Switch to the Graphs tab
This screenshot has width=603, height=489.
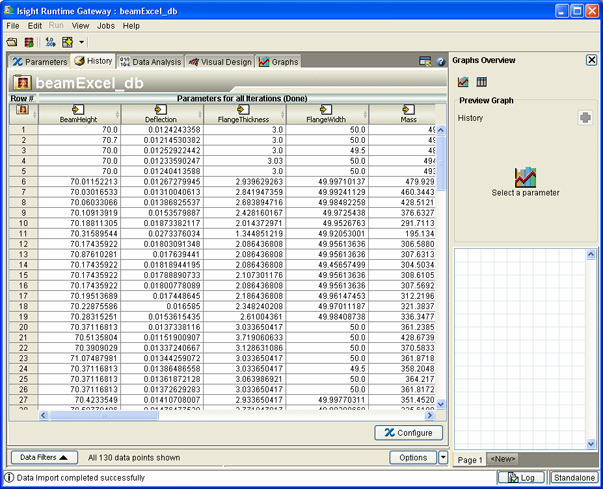pos(278,62)
